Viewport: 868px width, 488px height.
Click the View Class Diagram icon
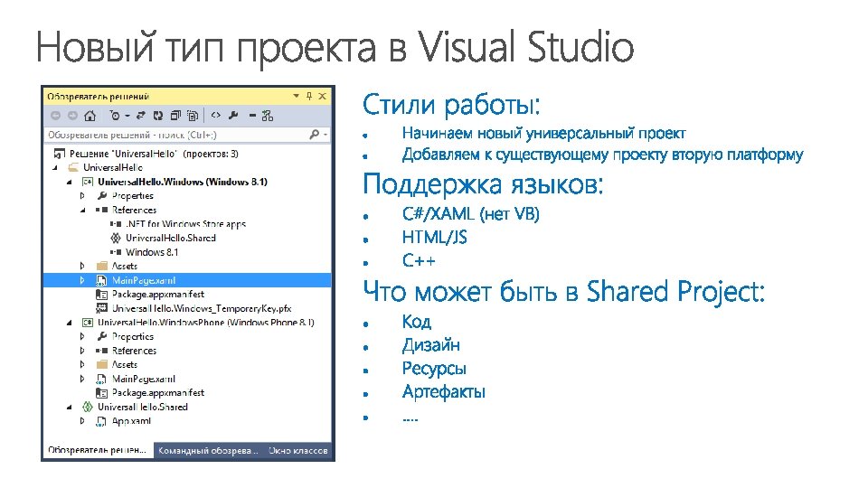click(268, 116)
